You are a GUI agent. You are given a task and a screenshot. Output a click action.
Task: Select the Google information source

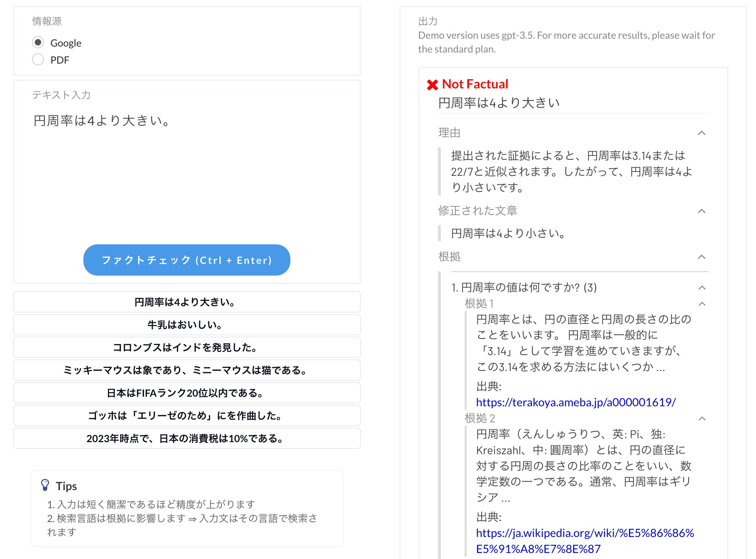coord(38,42)
